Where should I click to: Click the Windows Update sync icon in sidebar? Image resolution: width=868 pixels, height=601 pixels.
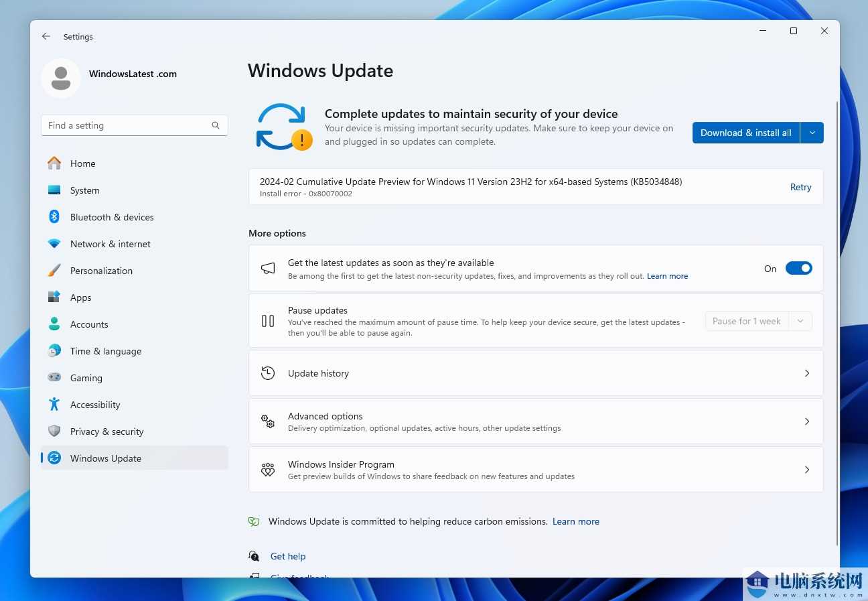[x=54, y=458]
